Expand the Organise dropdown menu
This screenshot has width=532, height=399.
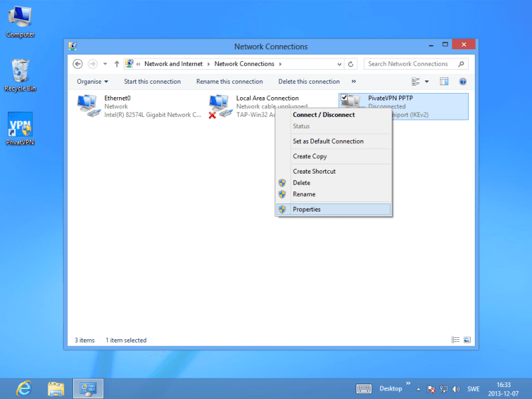pyautogui.click(x=92, y=81)
